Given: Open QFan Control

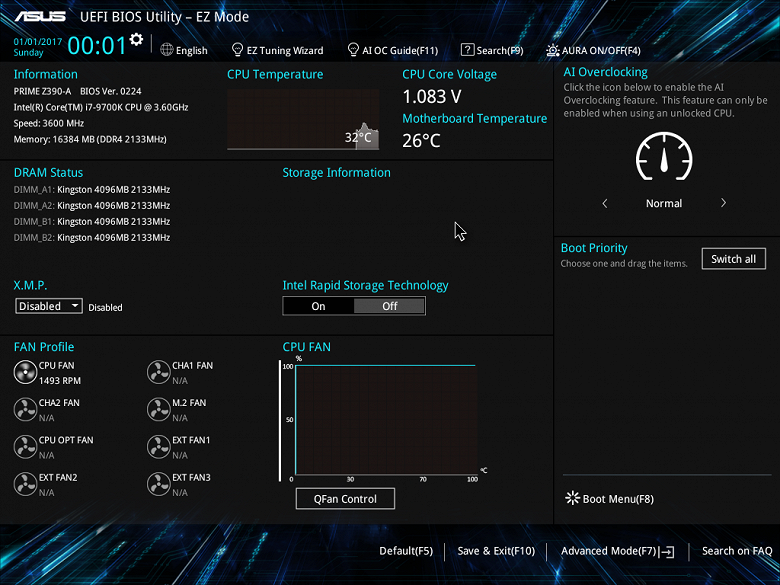Looking at the screenshot, I should point(345,499).
